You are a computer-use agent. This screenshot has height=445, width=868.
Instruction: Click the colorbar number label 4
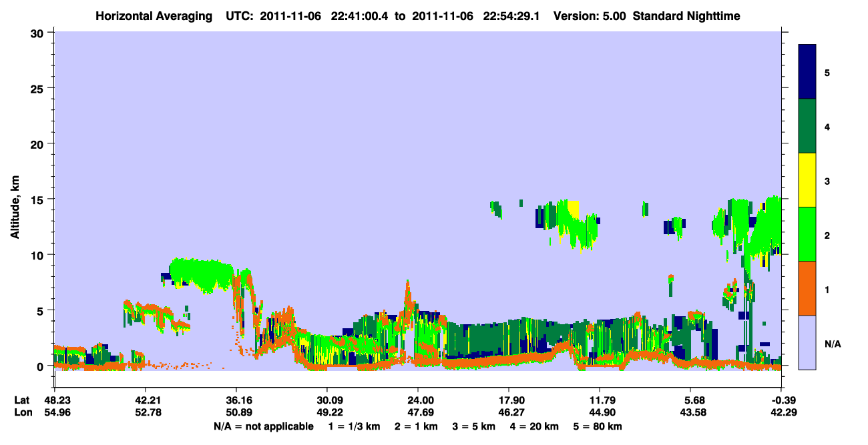[x=827, y=126]
